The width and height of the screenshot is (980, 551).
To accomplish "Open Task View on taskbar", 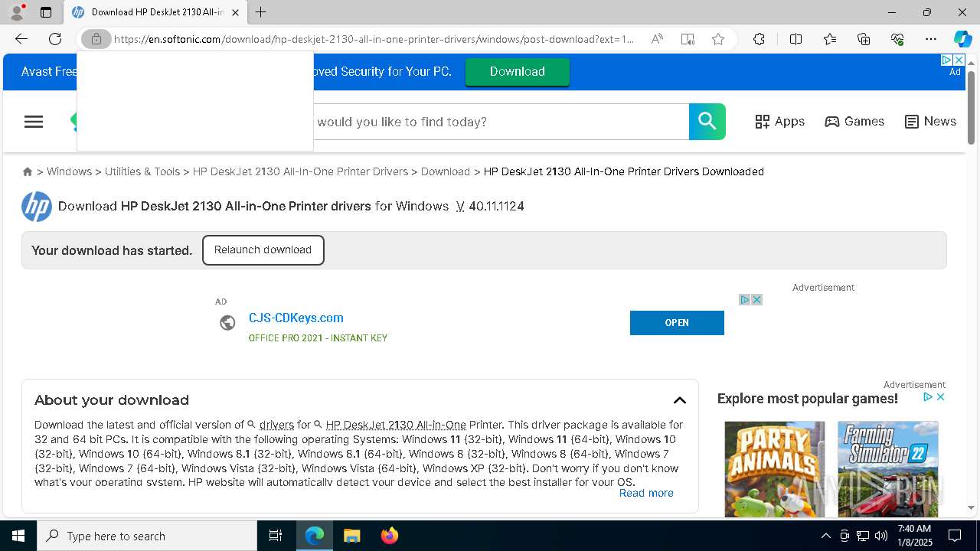I will [x=276, y=536].
